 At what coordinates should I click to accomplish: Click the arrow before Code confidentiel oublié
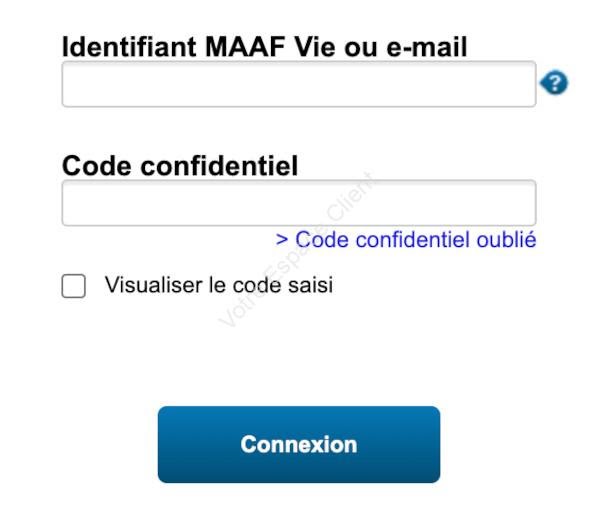[282, 240]
